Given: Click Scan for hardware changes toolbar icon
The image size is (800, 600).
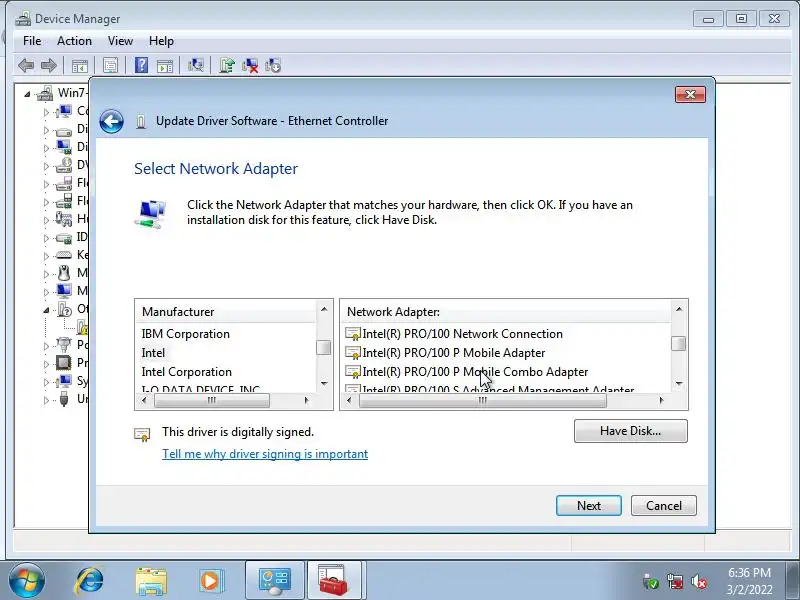Looking at the screenshot, I should [196, 65].
